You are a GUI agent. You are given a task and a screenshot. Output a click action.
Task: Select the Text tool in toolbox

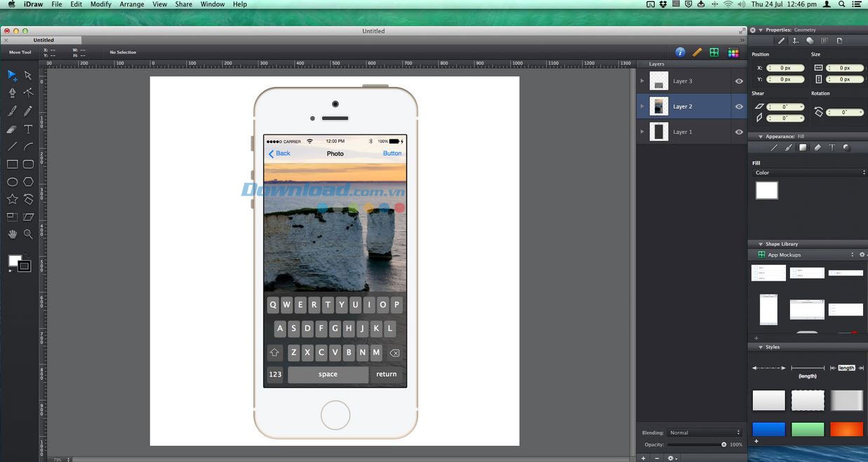28,129
